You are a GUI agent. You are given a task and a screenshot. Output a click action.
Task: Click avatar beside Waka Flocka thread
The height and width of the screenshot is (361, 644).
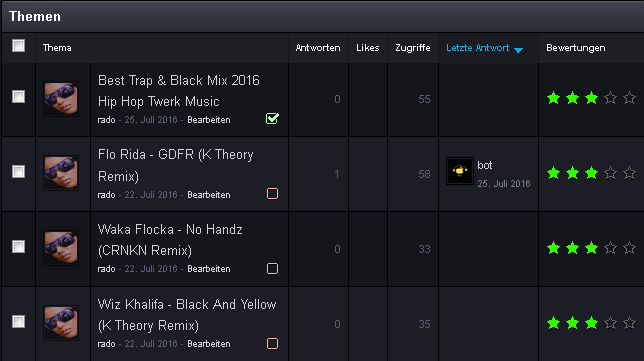(61, 248)
